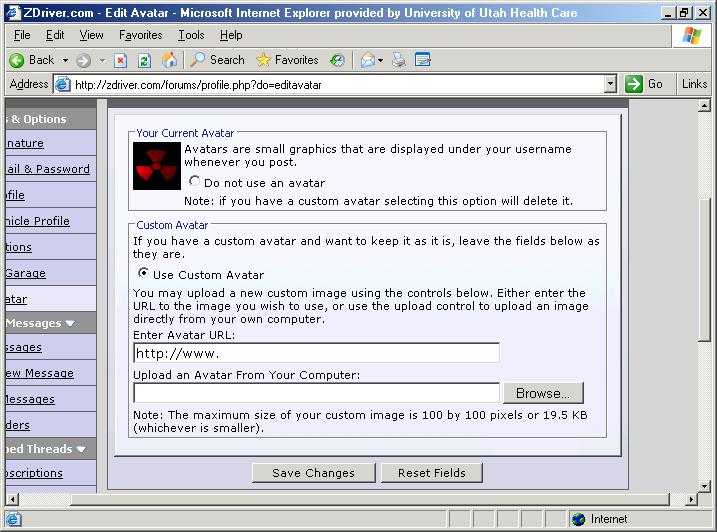Click the Print icon in the toolbar
The image size is (717, 532).
[x=399, y=60]
